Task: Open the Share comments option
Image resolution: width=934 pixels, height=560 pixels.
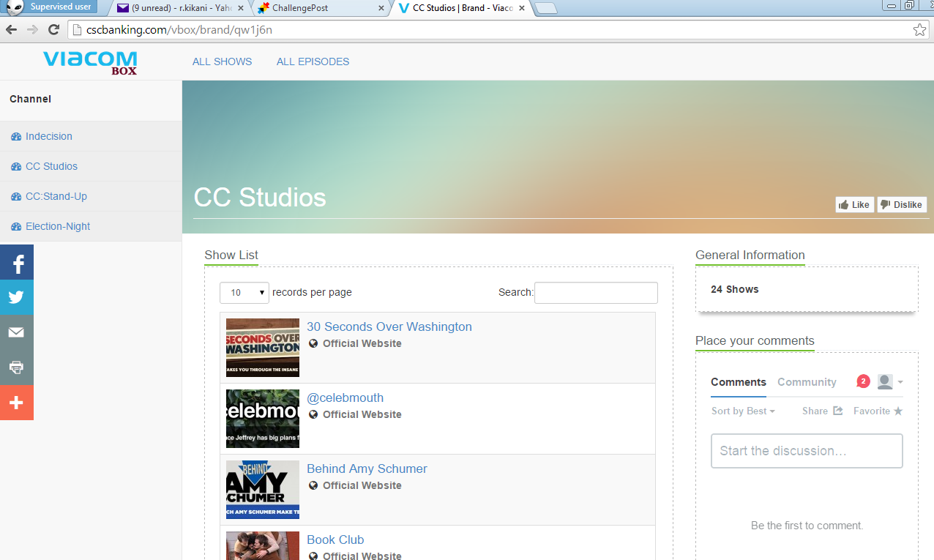Action: 823,411
